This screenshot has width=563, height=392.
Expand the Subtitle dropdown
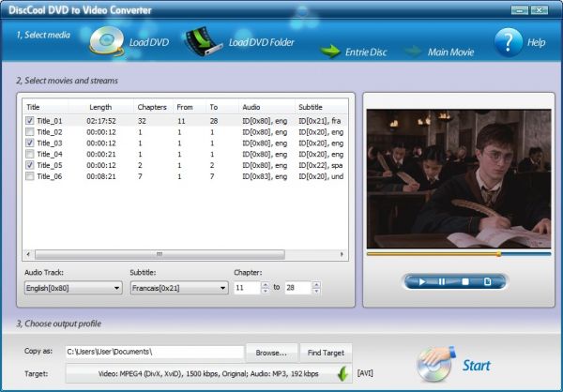(x=178, y=288)
